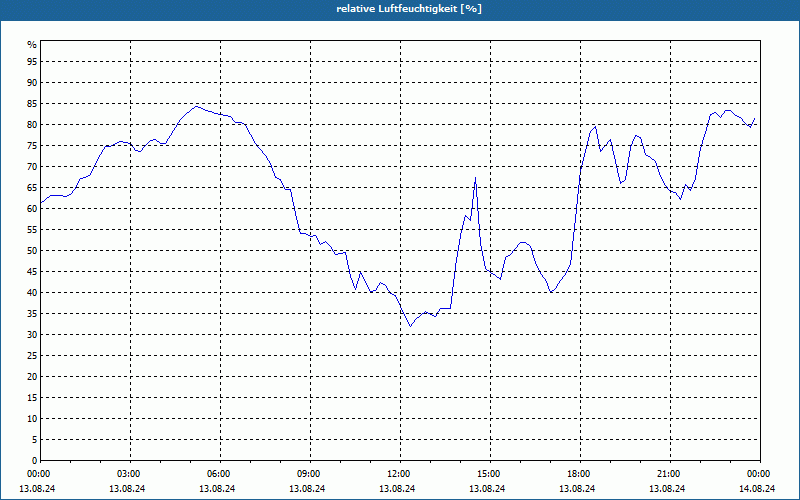Viewport: 800px width, 500px height.
Task: Click the y-axis label '85'
Action: (x=32, y=104)
